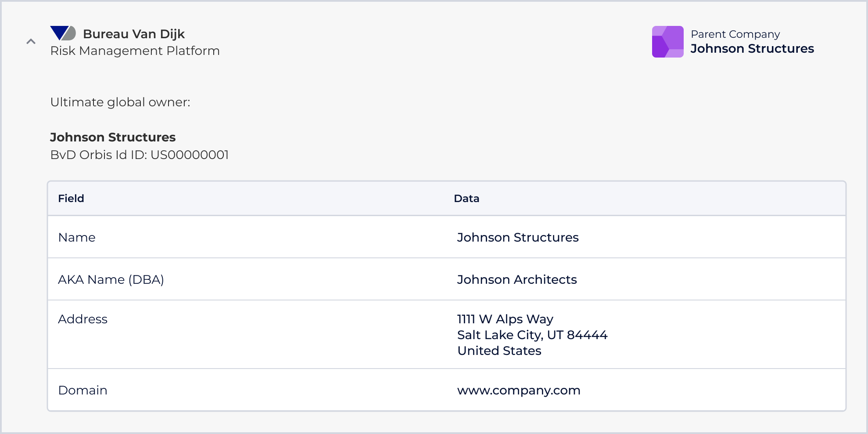Click the 1111 W Alps Way address line
The image size is (868, 434).
[505, 319]
